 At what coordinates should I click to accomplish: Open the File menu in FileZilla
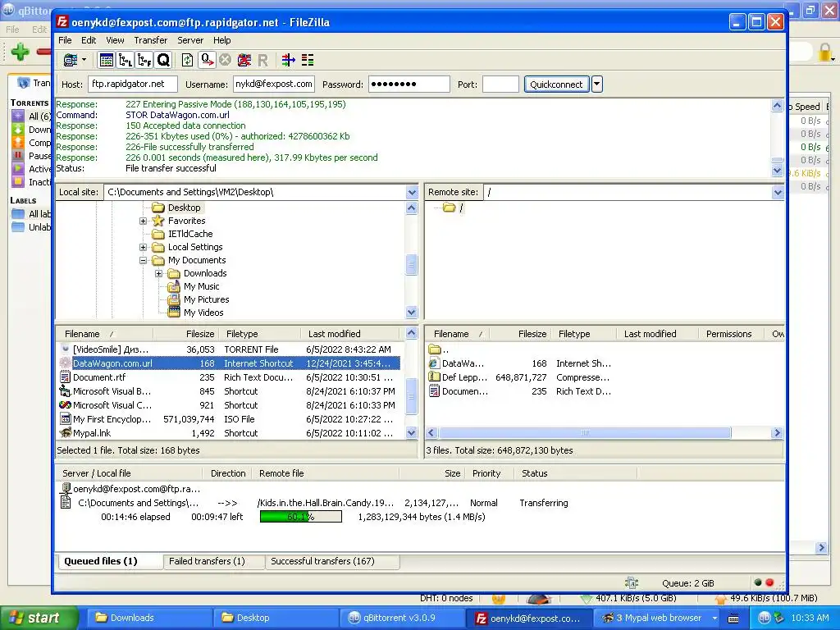tap(65, 40)
